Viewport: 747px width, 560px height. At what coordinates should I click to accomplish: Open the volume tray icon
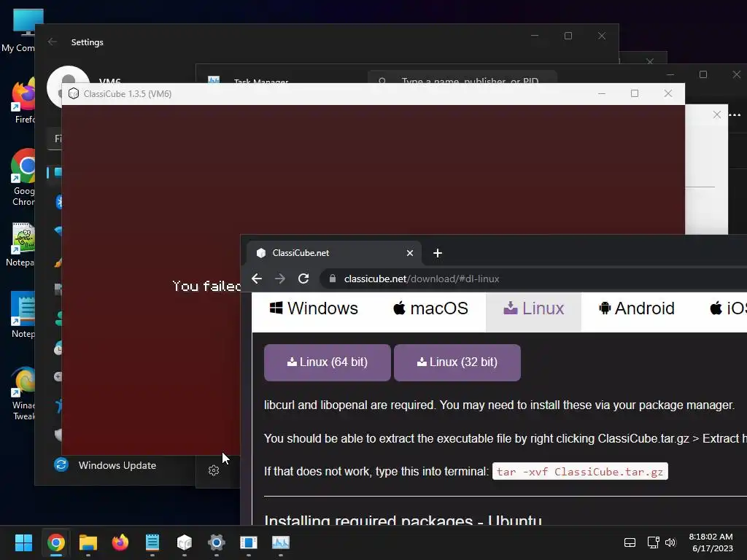coord(671,542)
